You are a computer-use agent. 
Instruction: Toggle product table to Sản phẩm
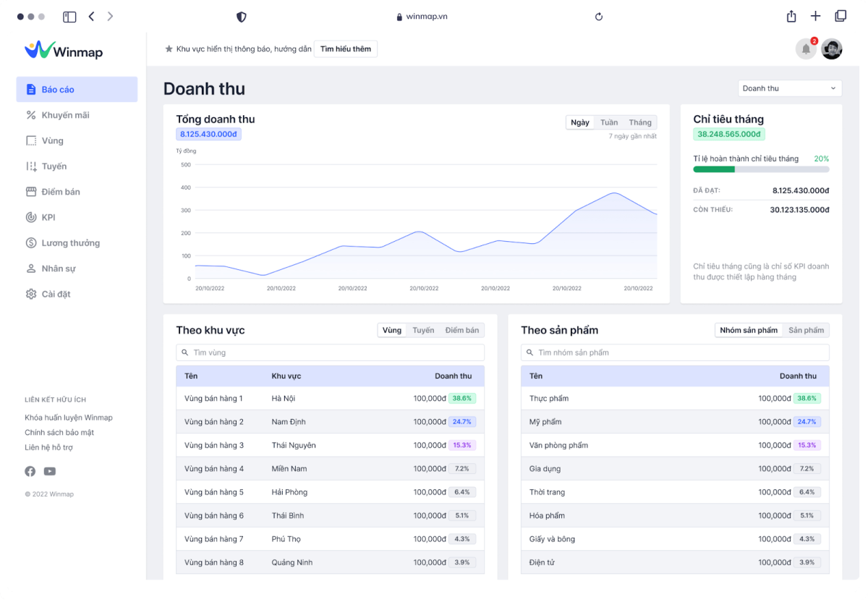tap(806, 330)
